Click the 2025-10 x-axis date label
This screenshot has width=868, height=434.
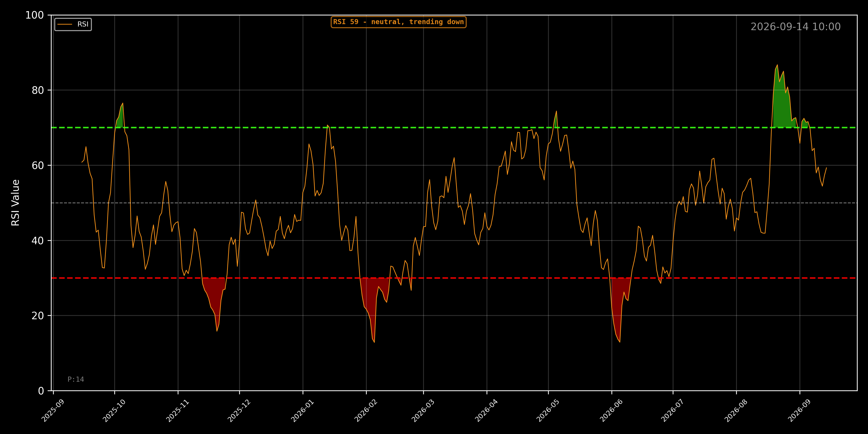tap(114, 410)
